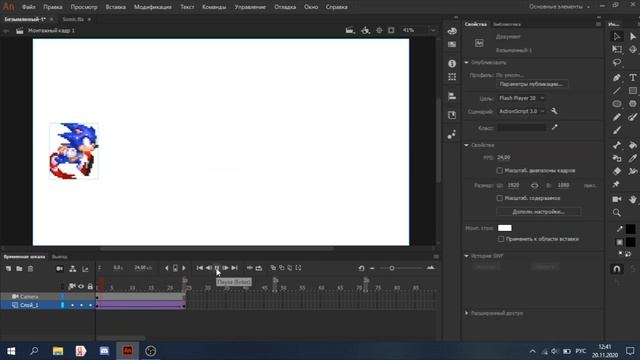Viewport: 640px width, 360px height.
Task: Select the Eraser tool
Action: click(617, 171)
